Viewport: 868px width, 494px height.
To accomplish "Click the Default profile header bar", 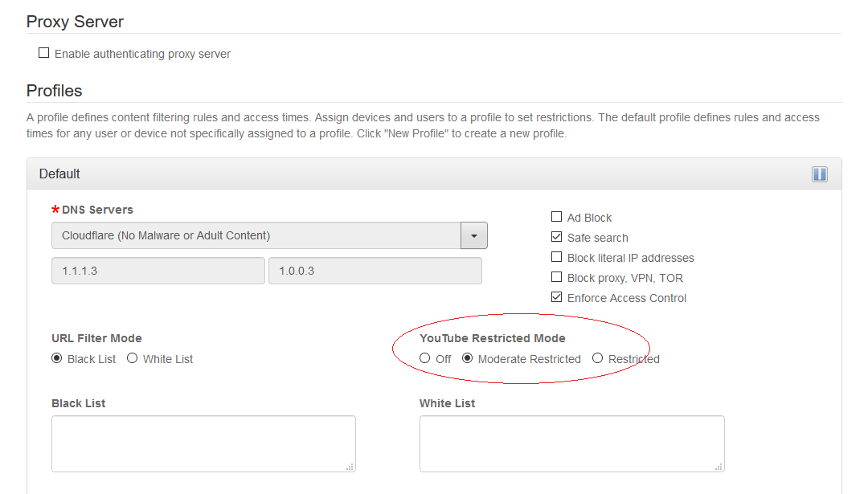I will (x=402, y=174).
